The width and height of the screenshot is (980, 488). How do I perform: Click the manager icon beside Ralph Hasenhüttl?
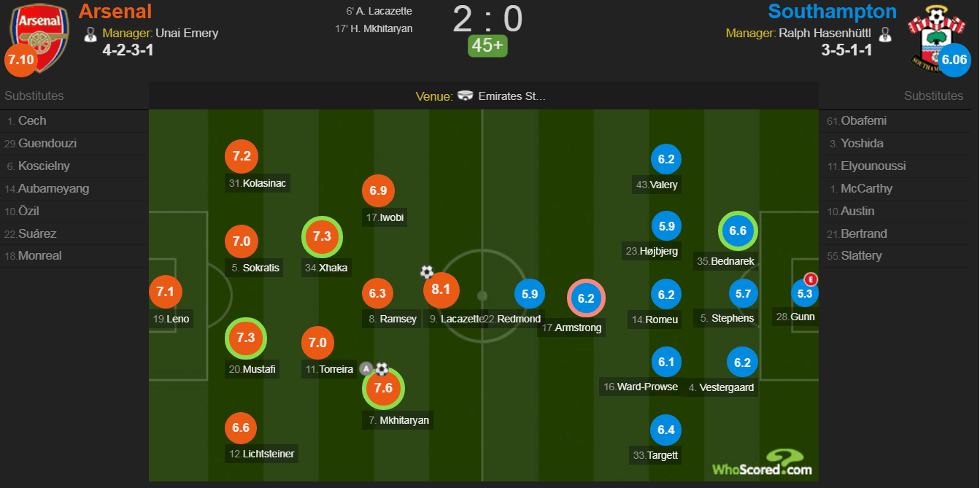(x=885, y=34)
